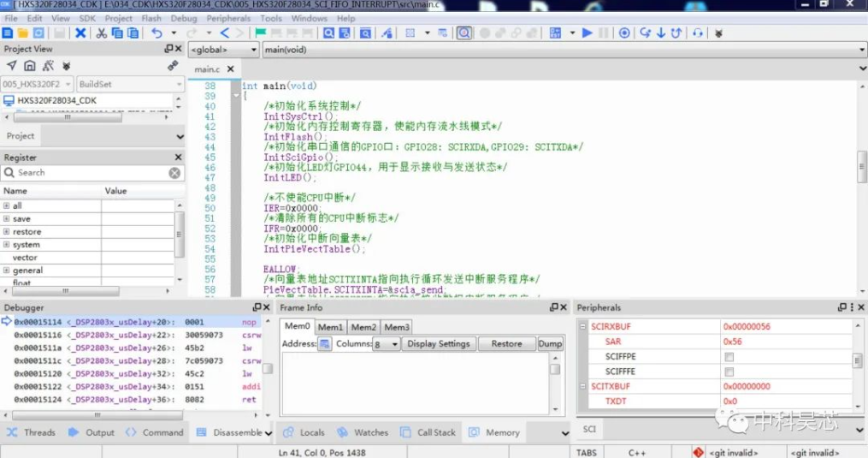868x458 pixels.
Task: Open a file using the yellow folder icon
Action: pos(23,33)
